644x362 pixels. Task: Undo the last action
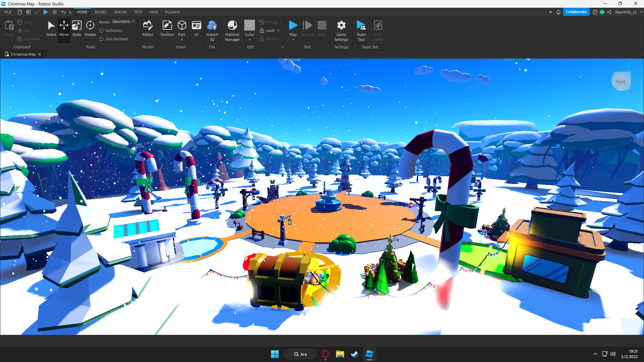pyautogui.click(x=63, y=12)
